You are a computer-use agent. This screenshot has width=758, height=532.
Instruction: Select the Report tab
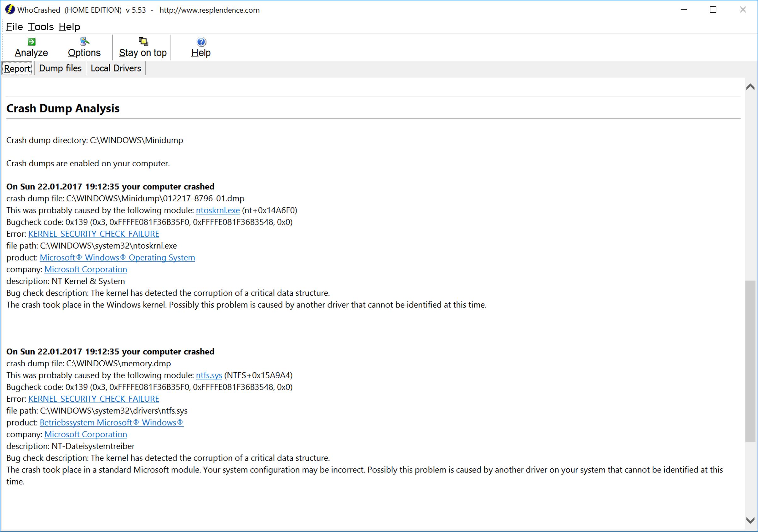[17, 69]
